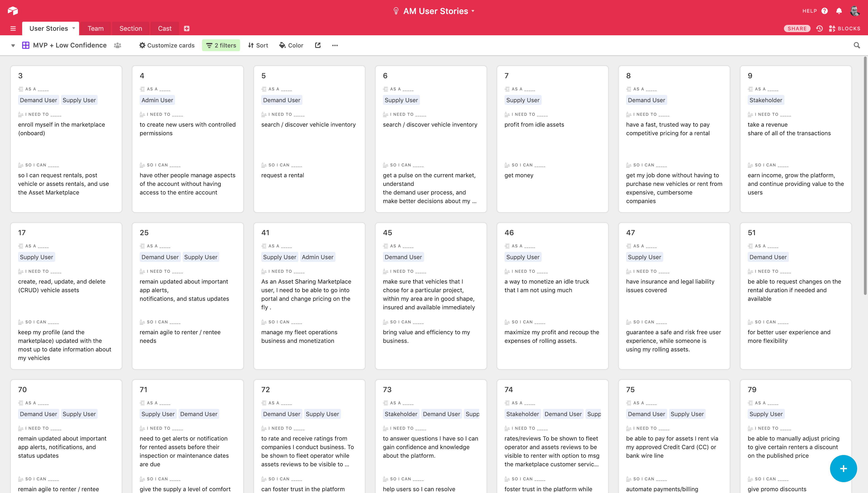Screen dimensions: 868x493
Task: Click the Demand User tag on card 8
Action: click(x=646, y=100)
